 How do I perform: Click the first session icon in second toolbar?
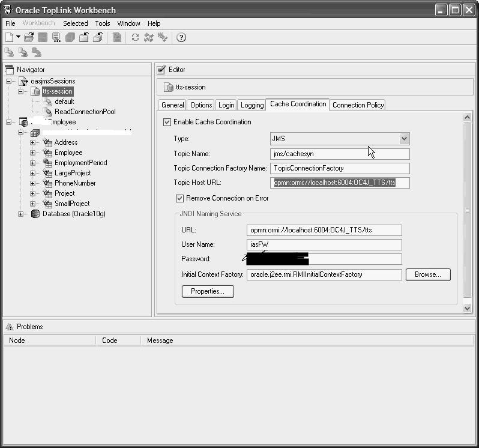tap(10, 52)
